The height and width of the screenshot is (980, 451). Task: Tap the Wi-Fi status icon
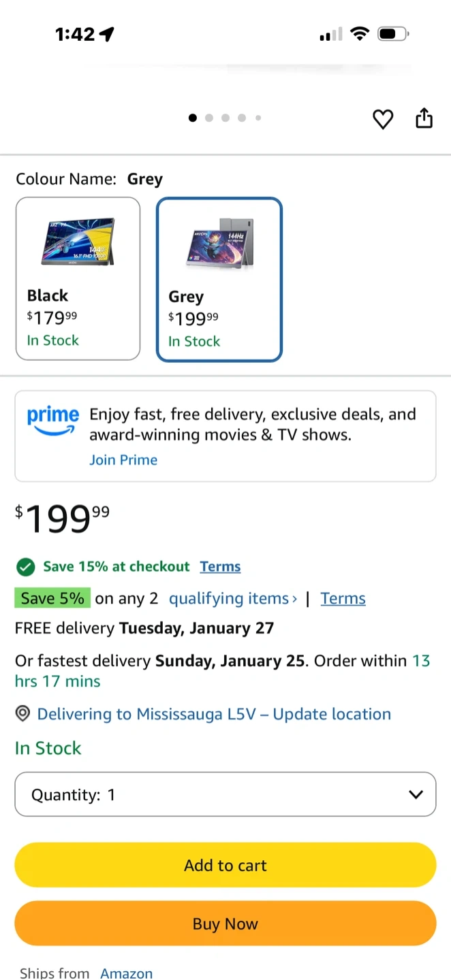point(359,33)
